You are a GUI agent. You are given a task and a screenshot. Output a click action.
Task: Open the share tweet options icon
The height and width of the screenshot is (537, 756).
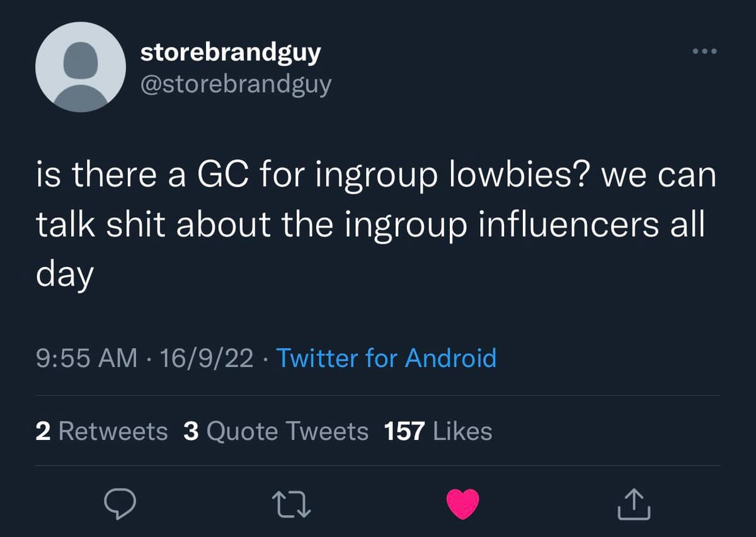pyautogui.click(x=634, y=504)
